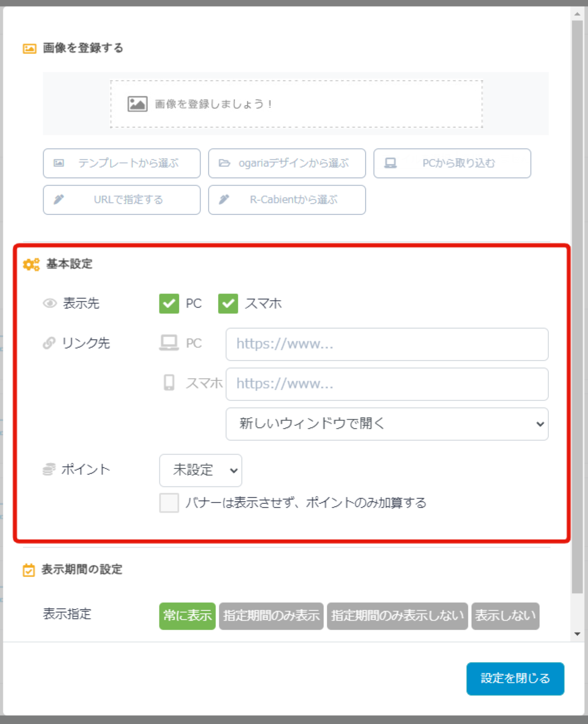
Task: Click ogariaデザインから選ぶ button
Action: tap(287, 163)
